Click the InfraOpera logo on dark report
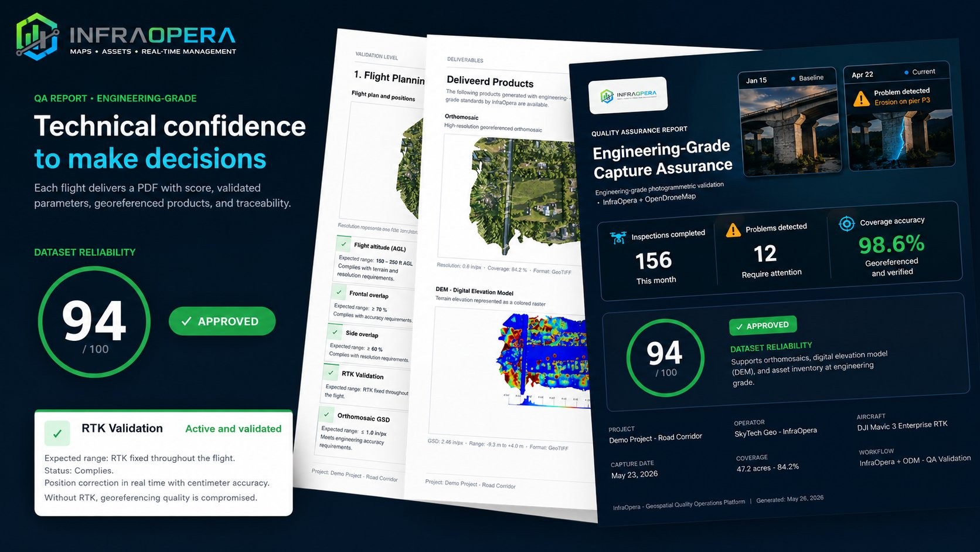The width and height of the screenshot is (980, 552). [628, 95]
